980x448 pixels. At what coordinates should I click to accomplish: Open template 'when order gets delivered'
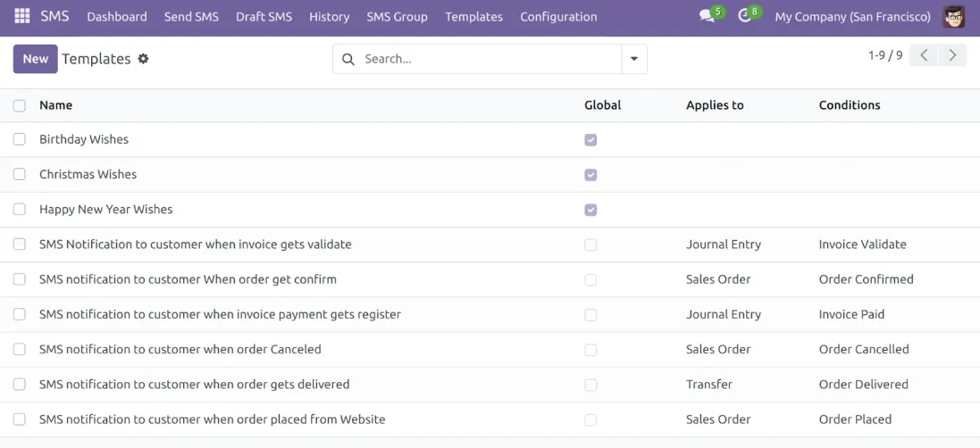pos(195,384)
